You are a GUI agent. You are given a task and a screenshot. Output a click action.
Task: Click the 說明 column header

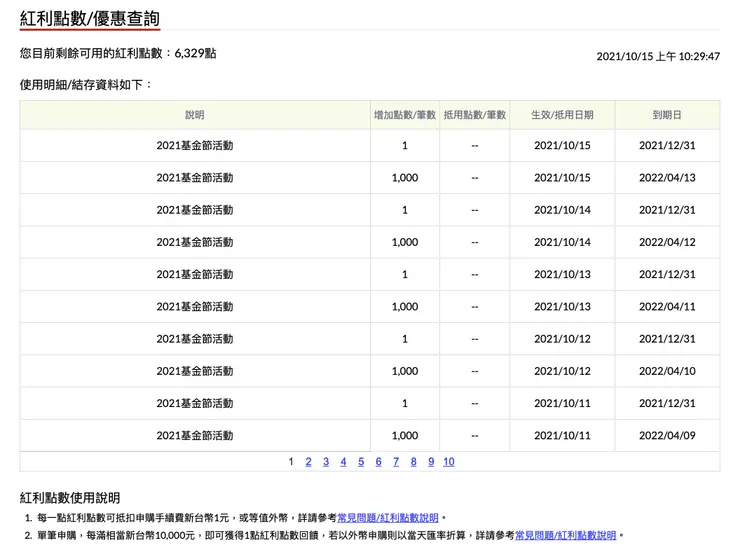tap(194, 115)
